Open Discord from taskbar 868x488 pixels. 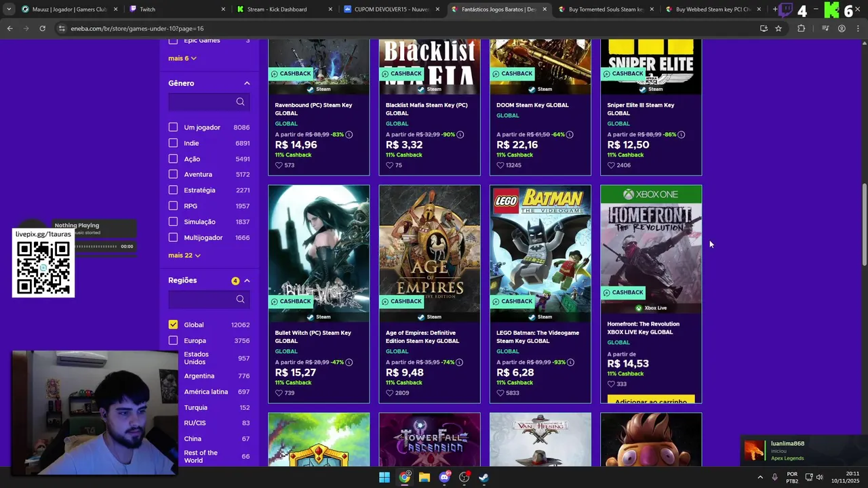click(445, 477)
